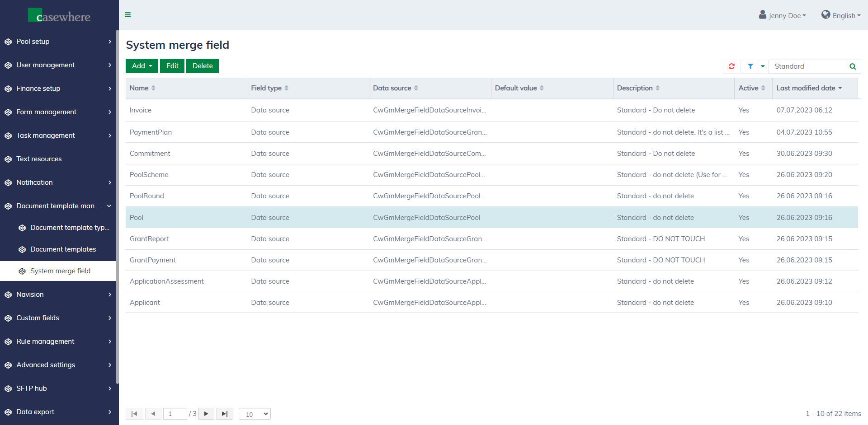868x425 pixels.
Task: Go to the last page of results
Action: pyautogui.click(x=224, y=414)
